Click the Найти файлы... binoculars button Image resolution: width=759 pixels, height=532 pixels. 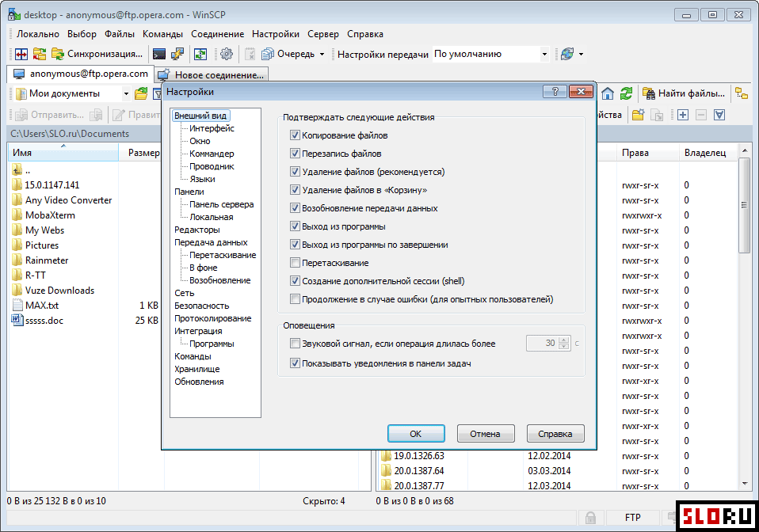click(x=684, y=93)
